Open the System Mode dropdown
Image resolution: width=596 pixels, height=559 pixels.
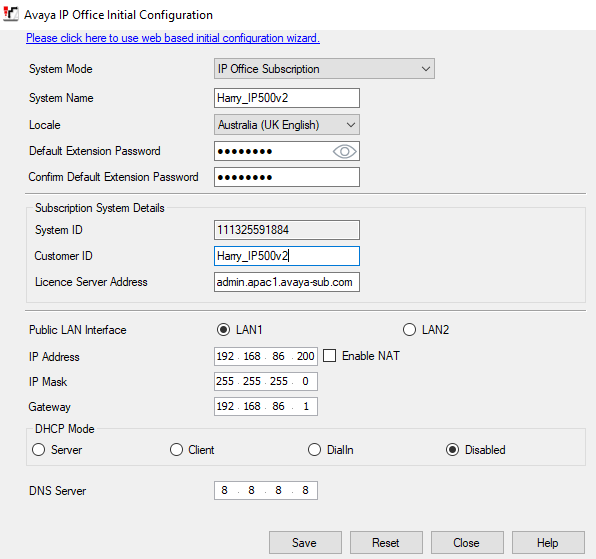tap(324, 69)
